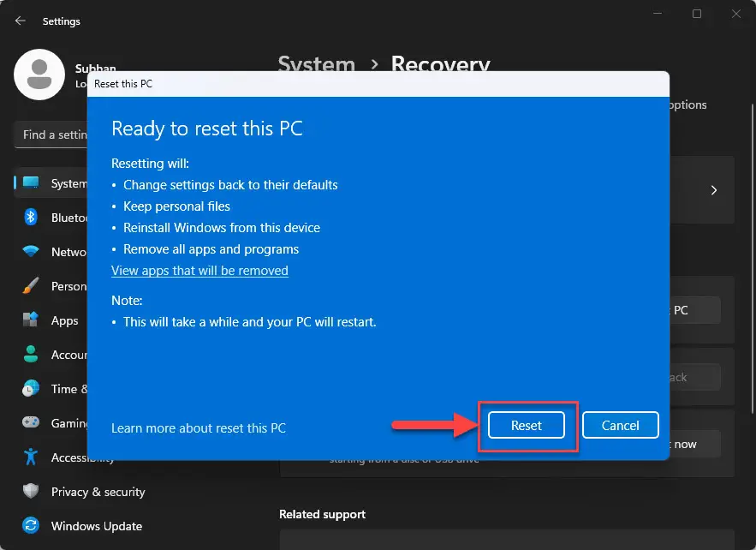The image size is (756, 550).
Task: Select the Bluetooth icon in sidebar
Action: (31, 217)
